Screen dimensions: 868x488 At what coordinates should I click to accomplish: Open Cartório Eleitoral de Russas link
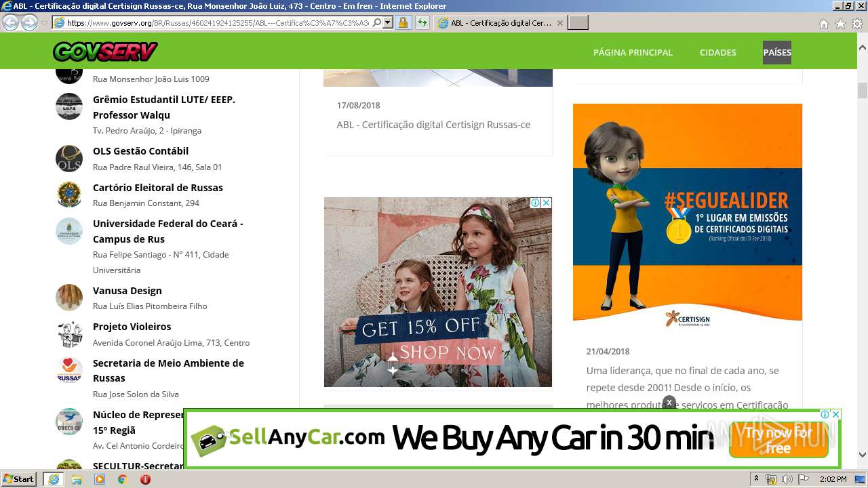pyautogui.click(x=158, y=188)
